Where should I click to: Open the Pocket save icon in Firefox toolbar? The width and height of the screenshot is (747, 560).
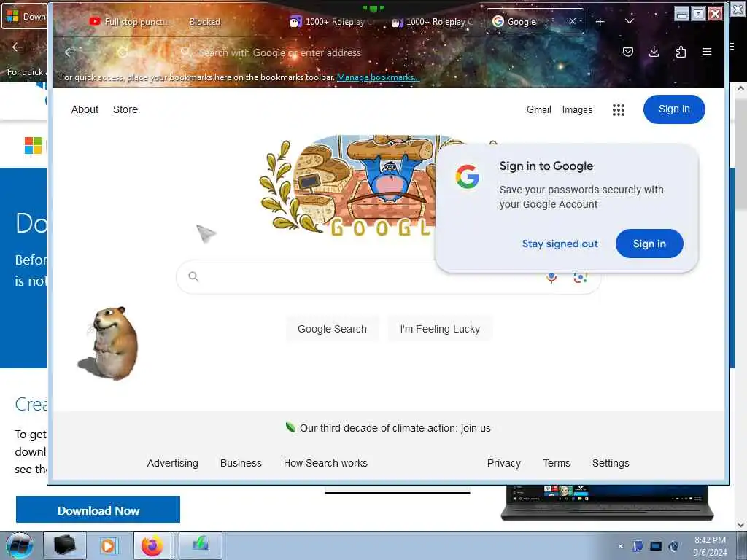tap(628, 52)
